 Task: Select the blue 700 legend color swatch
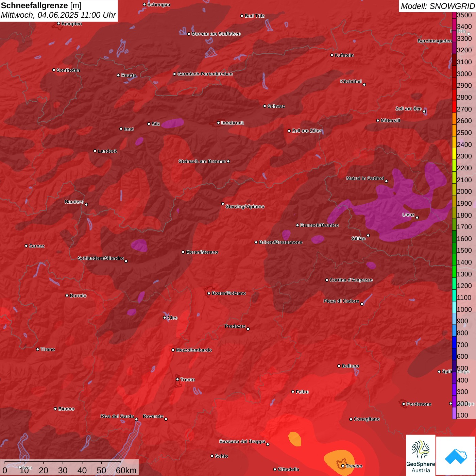coord(454,342)
